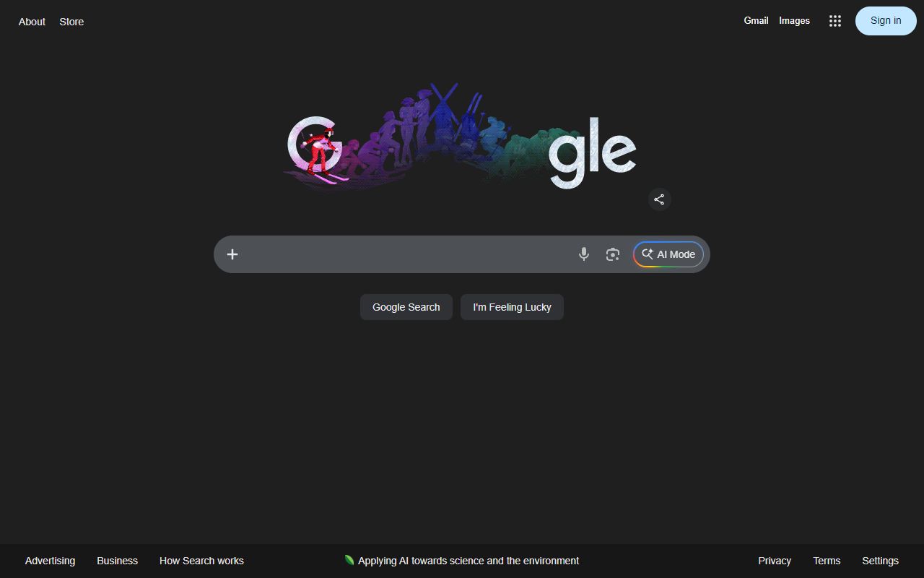The image size is (924, 578).
Task: Click the Sign in button
Action: point(886,21)
